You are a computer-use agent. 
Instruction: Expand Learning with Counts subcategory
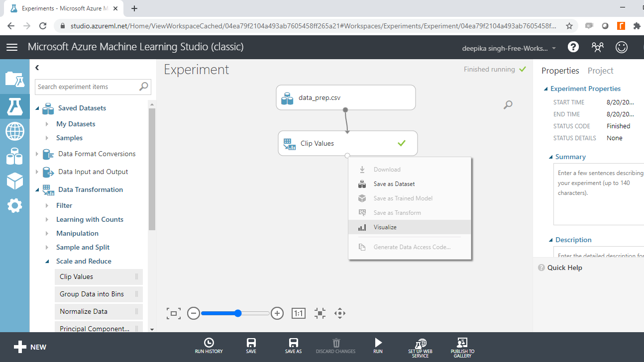(47, 219)
